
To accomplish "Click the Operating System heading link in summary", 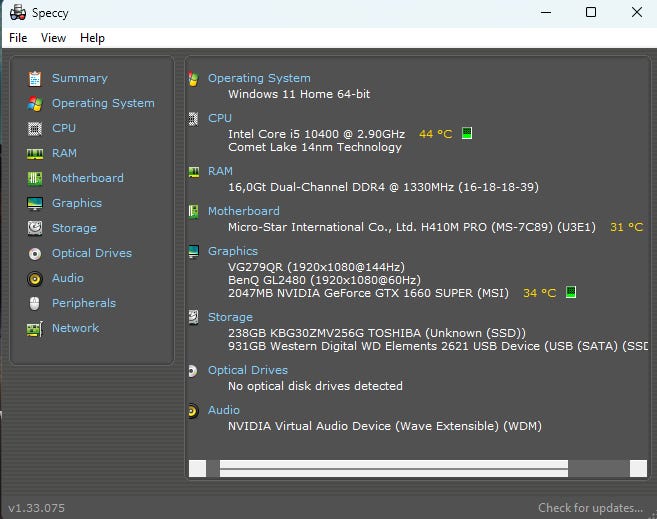I will 259,78.
